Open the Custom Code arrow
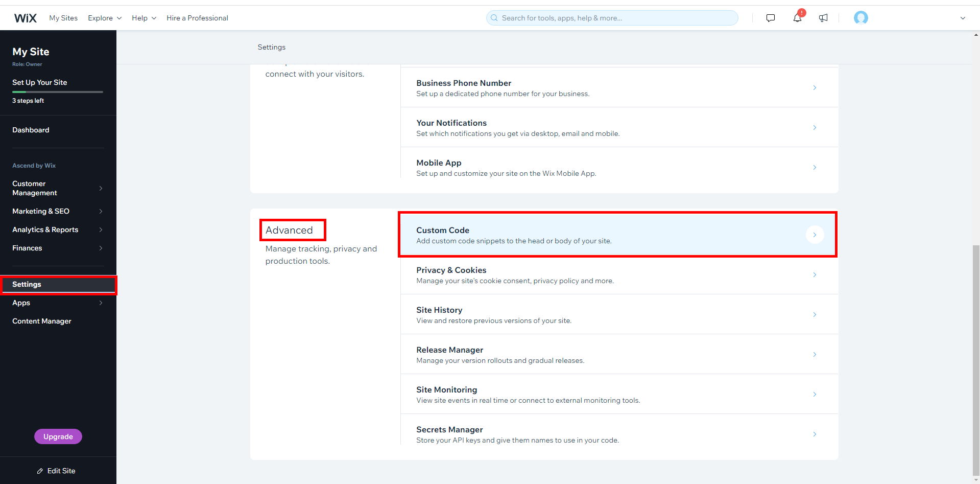Image resolution: width=980 pixels, height=484 pixels. tap(815, 235)
